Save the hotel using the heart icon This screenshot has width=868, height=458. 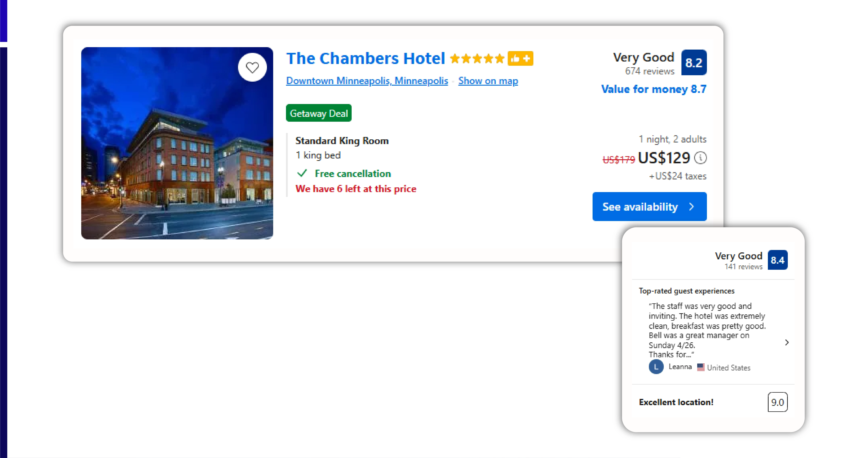[252, 67]
